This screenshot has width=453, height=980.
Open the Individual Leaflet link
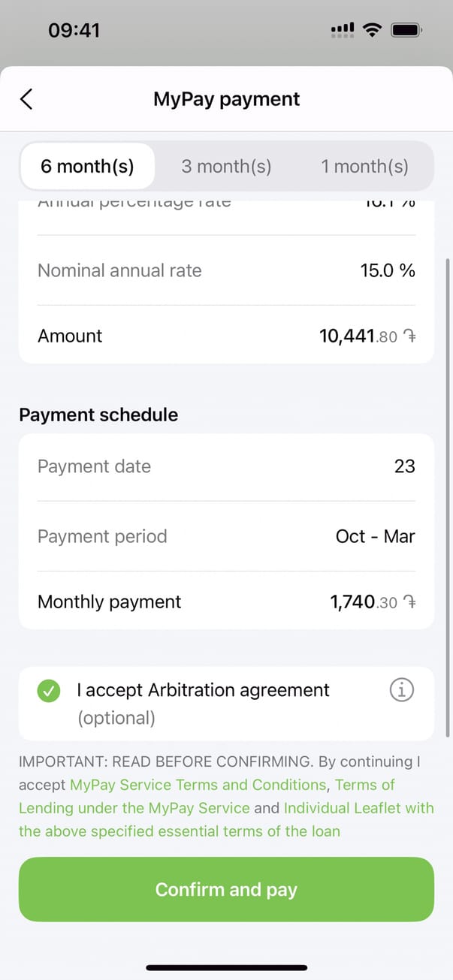pyautogui.click(x=358, y=808)
